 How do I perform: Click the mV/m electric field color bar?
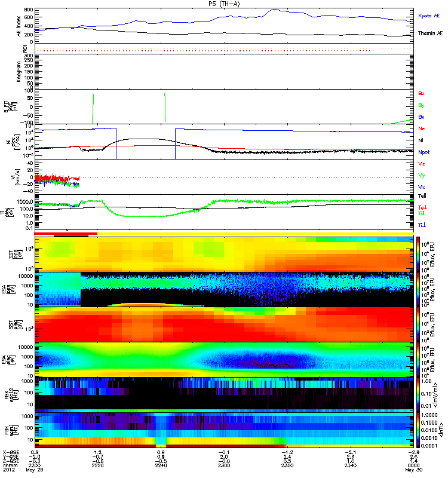[x=418, y=395]
